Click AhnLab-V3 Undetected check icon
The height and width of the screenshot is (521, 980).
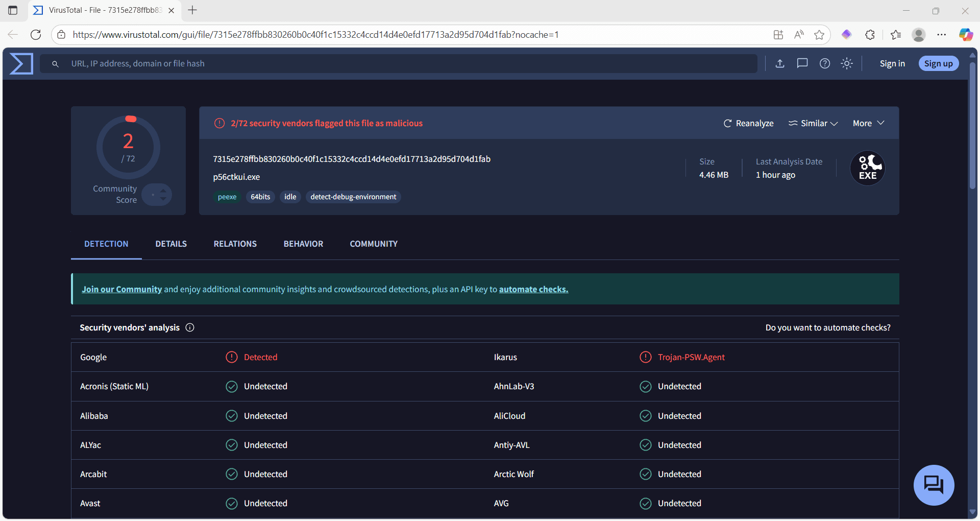click(646, 387)
